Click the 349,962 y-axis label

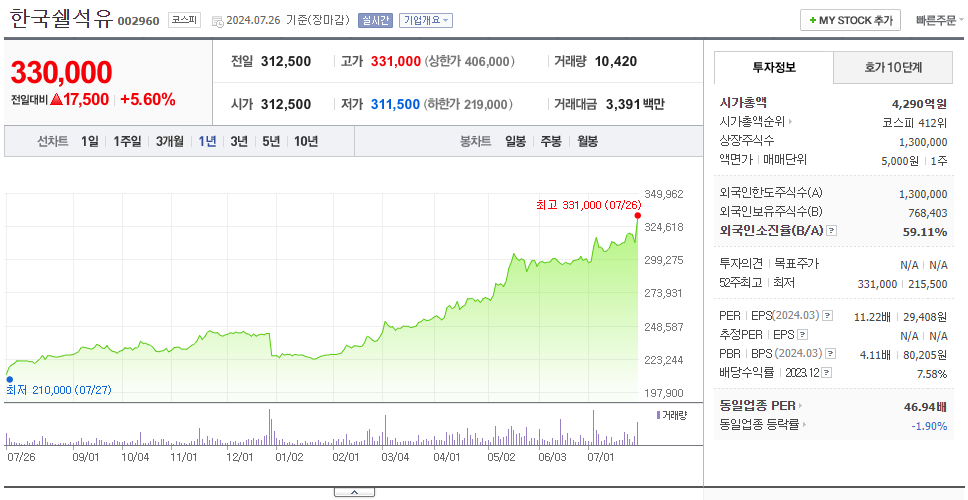[x=664, y=194]
